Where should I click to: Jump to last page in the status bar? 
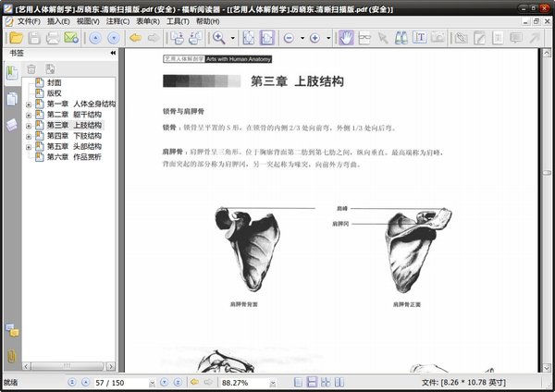178,382
